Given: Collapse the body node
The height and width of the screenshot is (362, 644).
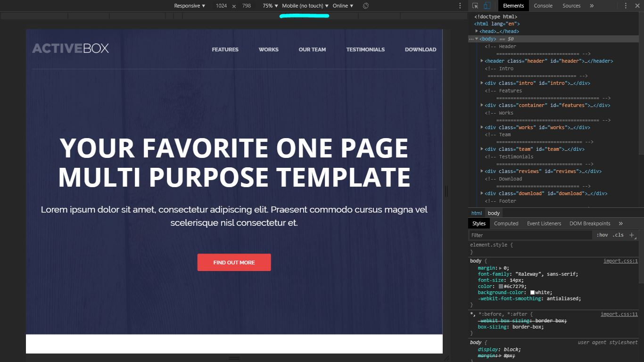Looking at the screenshot, I should click(x=477, y=39).
